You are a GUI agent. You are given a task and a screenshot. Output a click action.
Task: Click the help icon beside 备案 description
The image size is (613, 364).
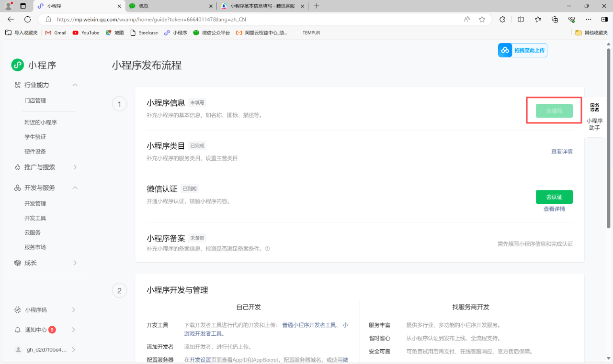point(267,249)
